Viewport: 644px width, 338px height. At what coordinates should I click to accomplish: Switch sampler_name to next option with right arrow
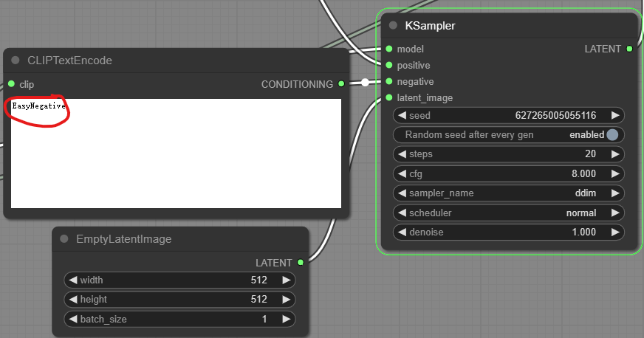tap(614, 193)
